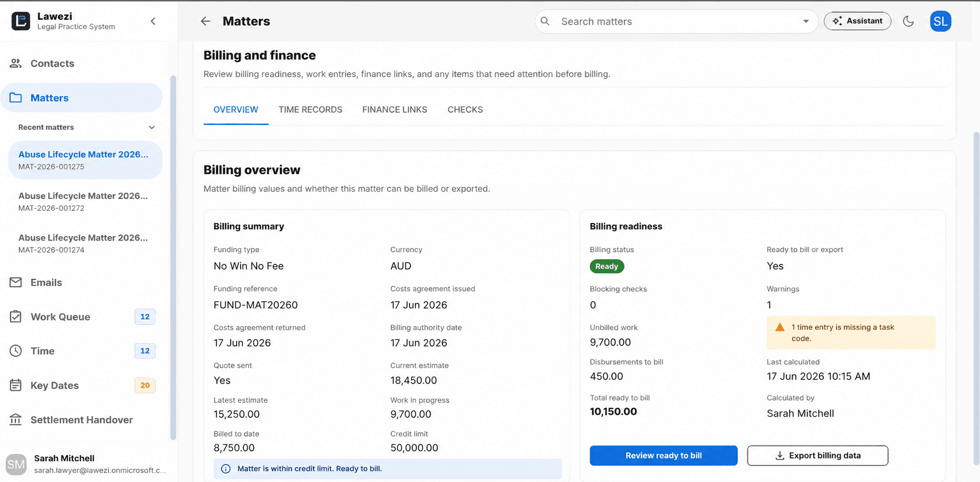Click Sarah Mitchell's user profile name

coord(64,458)
